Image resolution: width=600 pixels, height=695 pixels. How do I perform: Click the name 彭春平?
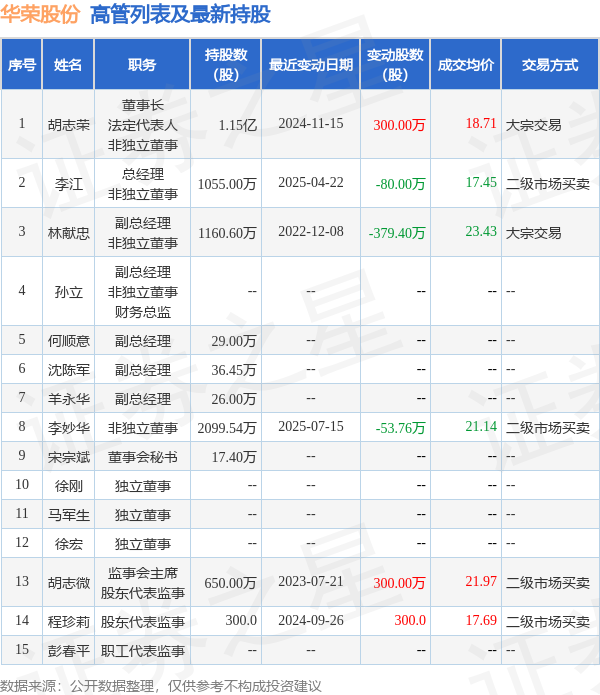coord(69,651)
